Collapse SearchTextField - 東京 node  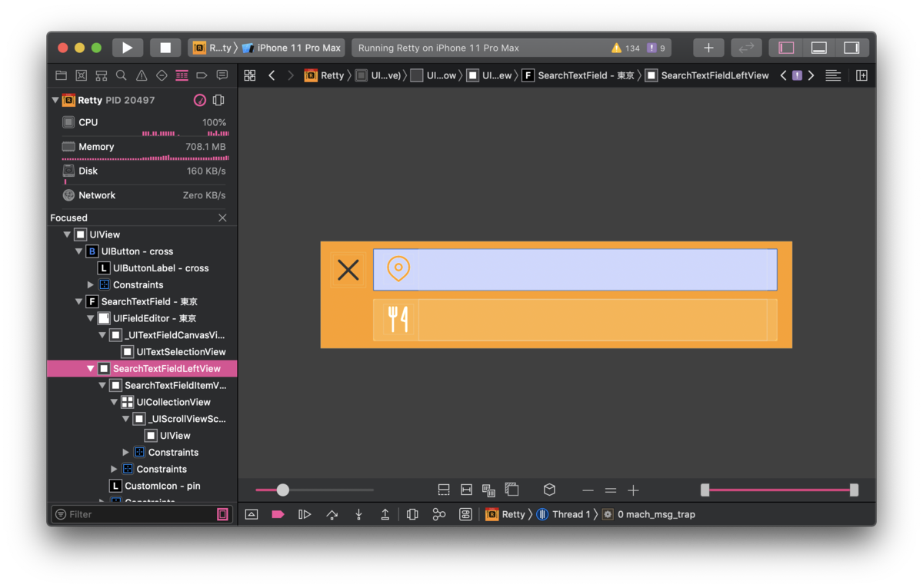click(78, 301)
